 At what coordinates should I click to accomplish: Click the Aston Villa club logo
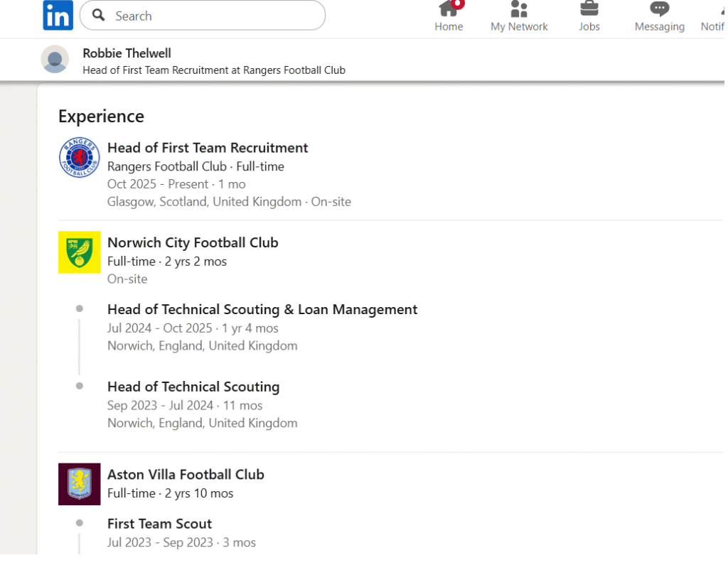pyautogui.click(x=80, y=484)
